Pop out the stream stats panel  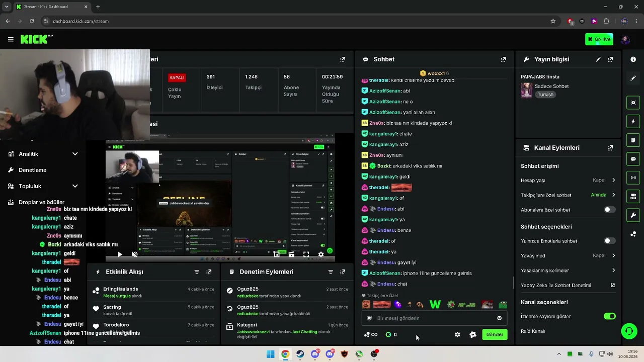tap(343, 59)
